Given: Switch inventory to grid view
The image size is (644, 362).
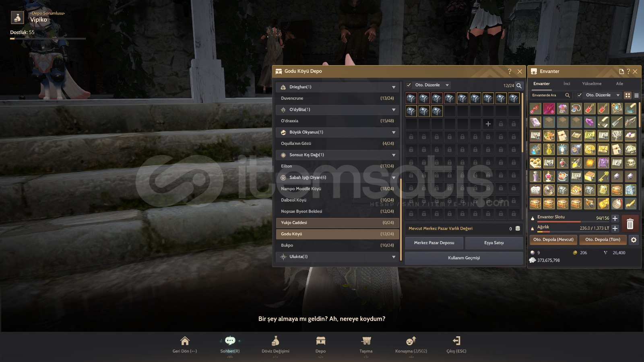Looking at the screenshot, I should 627,95.
